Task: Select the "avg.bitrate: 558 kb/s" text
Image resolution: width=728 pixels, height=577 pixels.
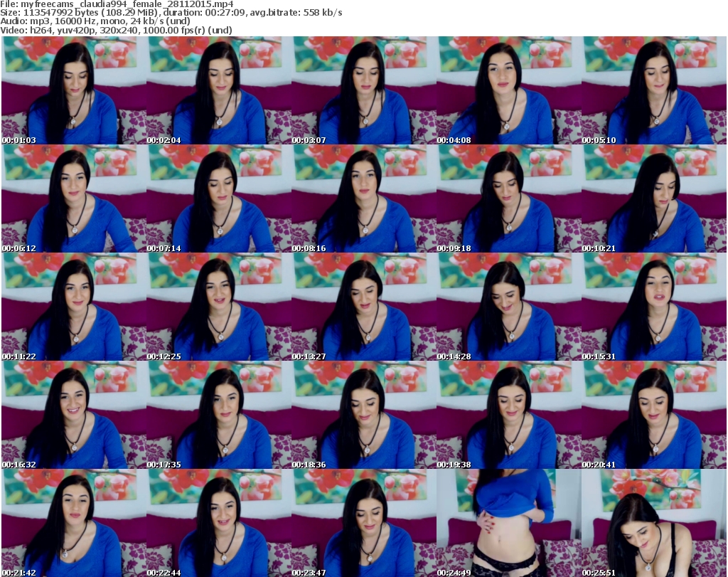Action: pyautogui.click(x=296, y=13)
